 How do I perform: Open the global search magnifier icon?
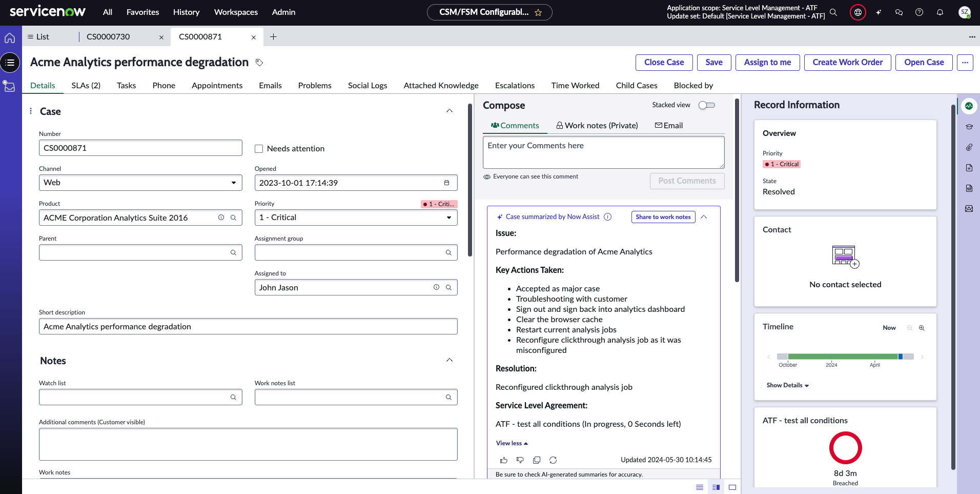click(x=834, y=12)
